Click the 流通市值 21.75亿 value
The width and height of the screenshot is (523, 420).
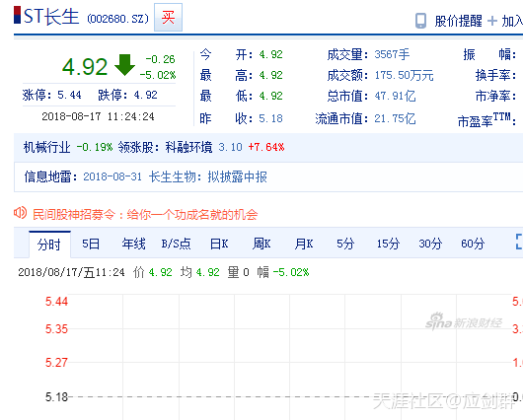(x=395, y=118)
